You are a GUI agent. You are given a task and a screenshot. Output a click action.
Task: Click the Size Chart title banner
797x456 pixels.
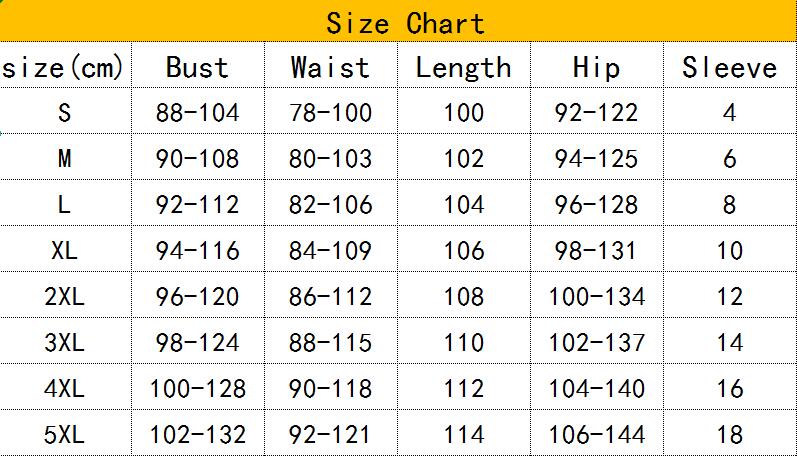point(398,21)
